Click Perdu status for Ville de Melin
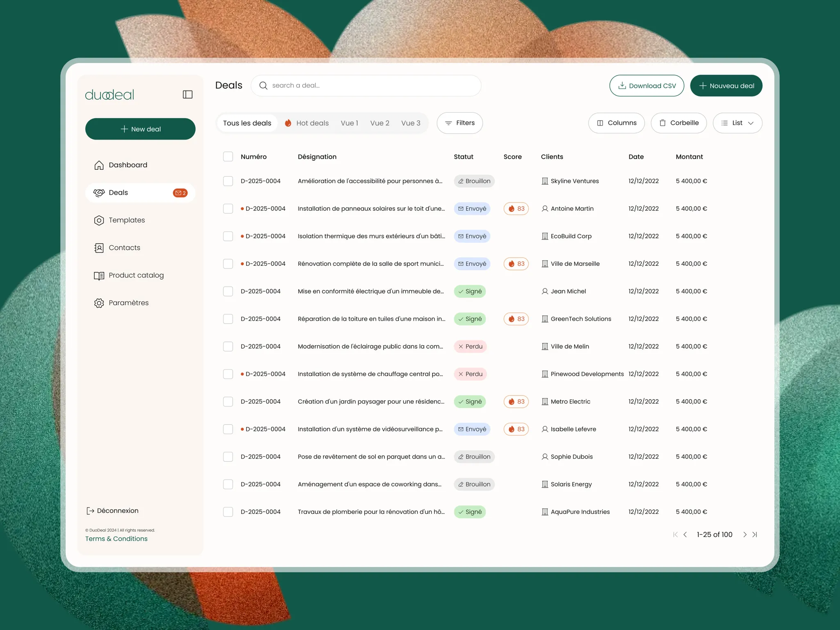This screenshot has width=840, height=630. (470, 347)
